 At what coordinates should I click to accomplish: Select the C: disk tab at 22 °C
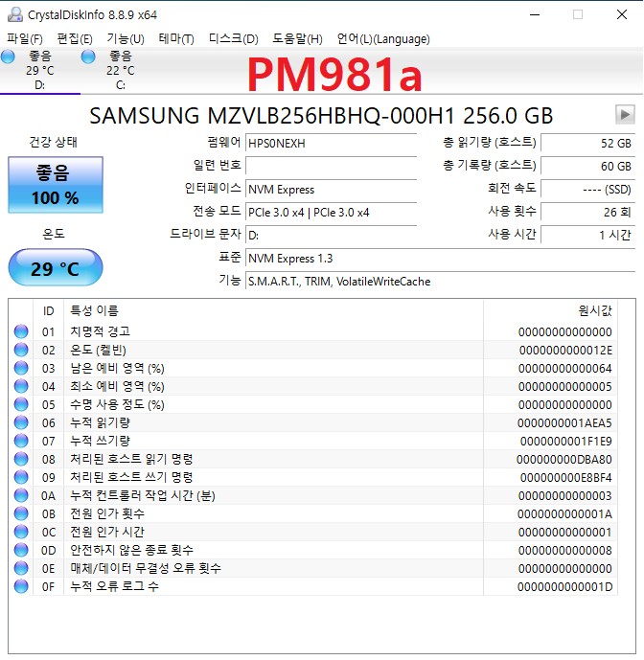point(121,71)
